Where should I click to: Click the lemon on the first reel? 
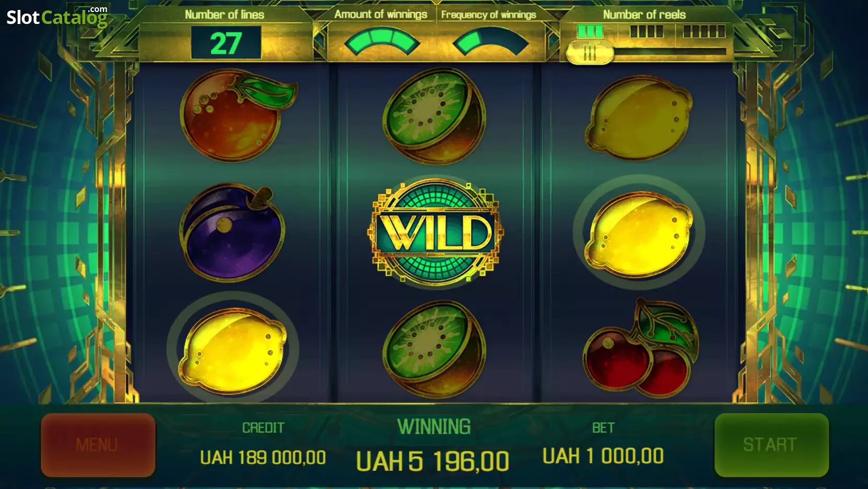click(233, 350)
